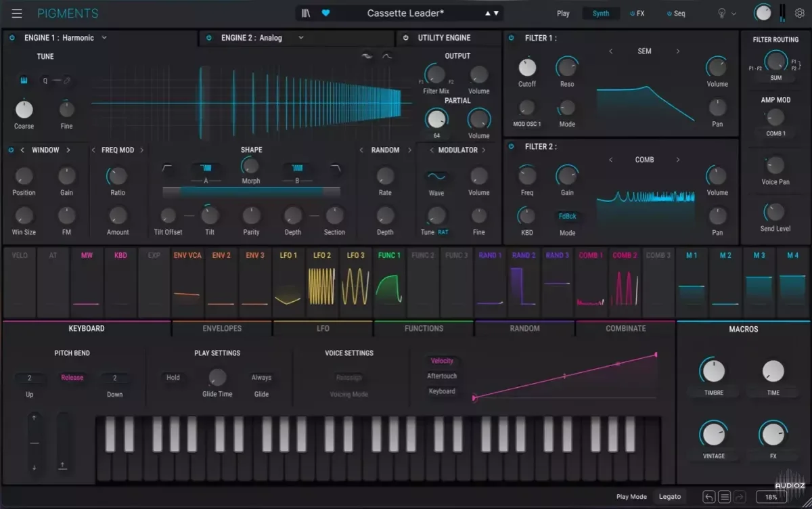Select the MW mod wheel source
This screenshot has height=509, width=812.
click(87, 284)
